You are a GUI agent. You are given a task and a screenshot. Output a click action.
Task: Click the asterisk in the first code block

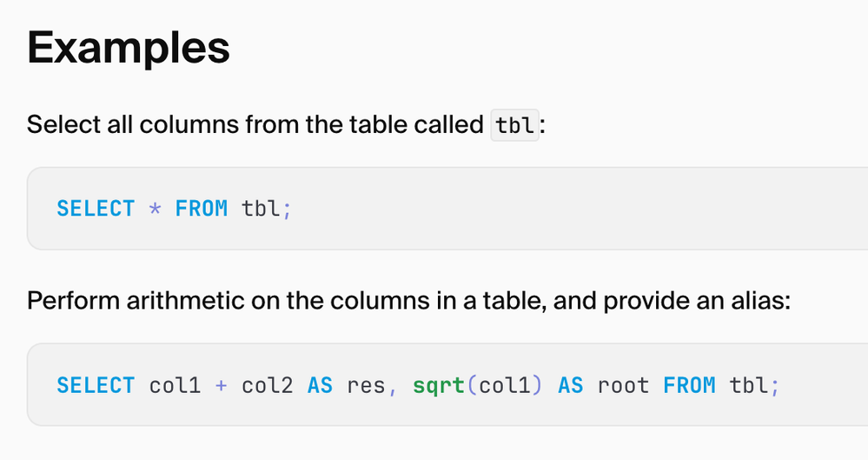(x=155, y=210)
